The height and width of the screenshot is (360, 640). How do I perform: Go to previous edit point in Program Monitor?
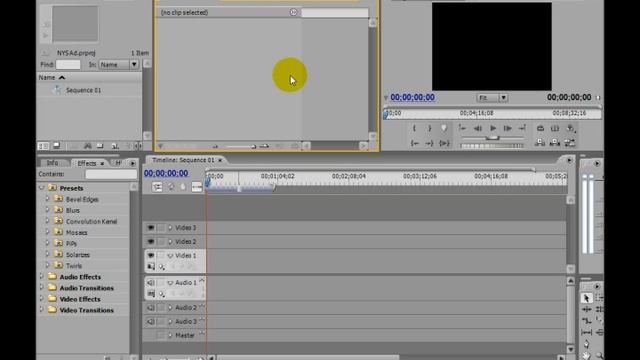[462, 128]
